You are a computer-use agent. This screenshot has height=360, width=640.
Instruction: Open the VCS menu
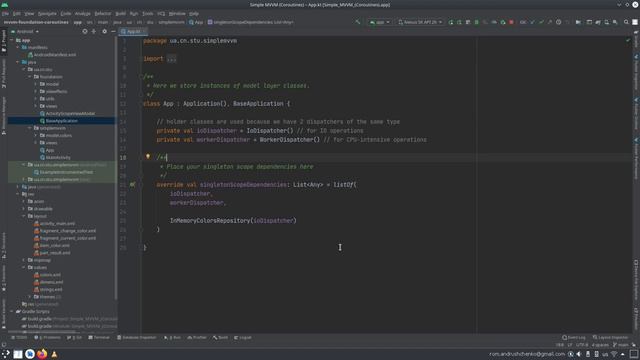click(x=161, y=13)
